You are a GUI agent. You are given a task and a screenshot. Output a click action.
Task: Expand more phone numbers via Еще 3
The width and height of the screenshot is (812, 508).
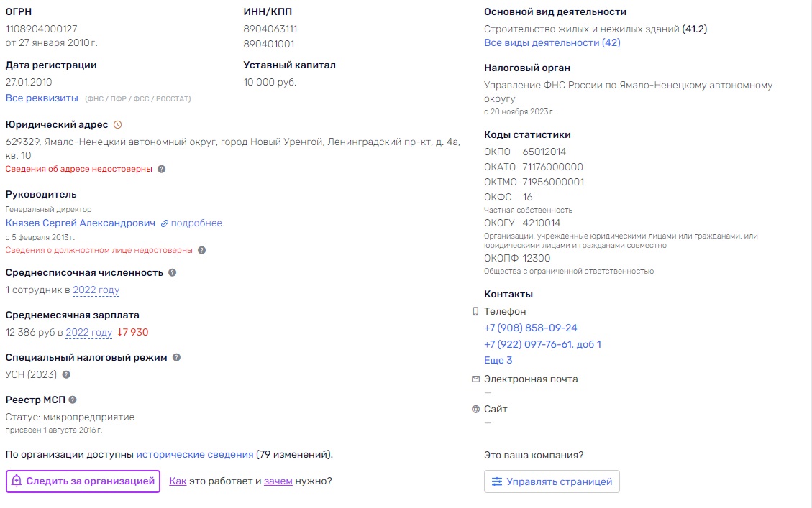(x=498, y=360)
